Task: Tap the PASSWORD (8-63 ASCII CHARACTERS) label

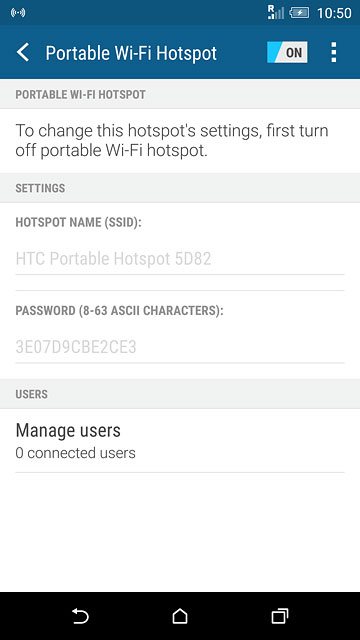Action: tap(119, 311)
